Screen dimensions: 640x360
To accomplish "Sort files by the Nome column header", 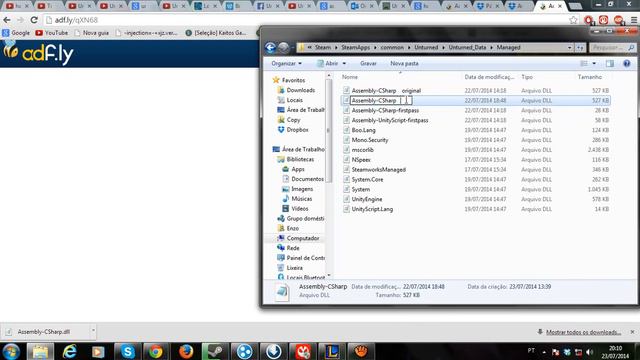I will 350,77.
